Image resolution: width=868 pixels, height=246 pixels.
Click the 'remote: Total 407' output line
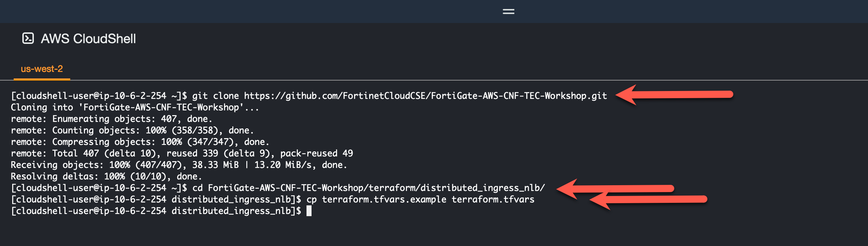(182, 153)
